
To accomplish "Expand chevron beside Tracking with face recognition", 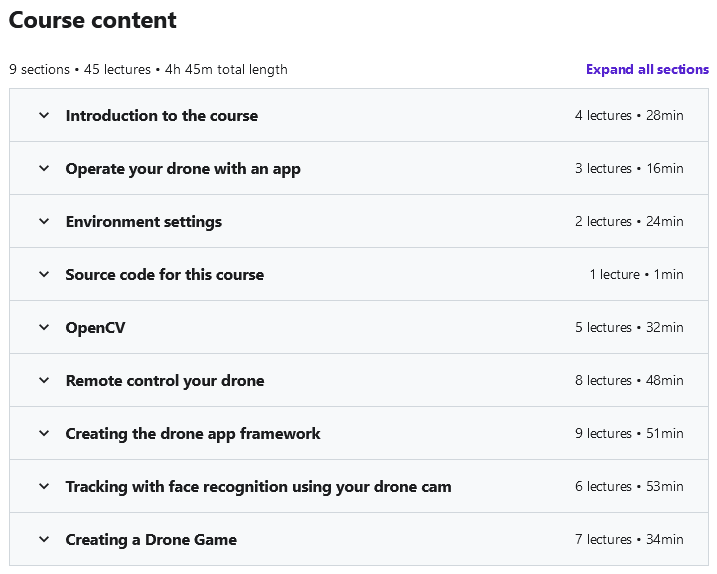I will (44, 486).
